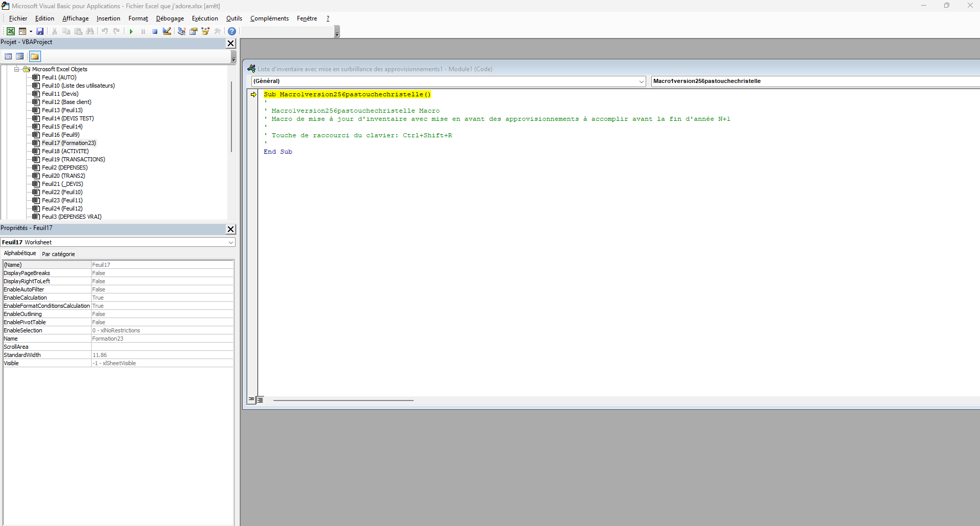Switch EnableAutoFilter property to True

161,289
